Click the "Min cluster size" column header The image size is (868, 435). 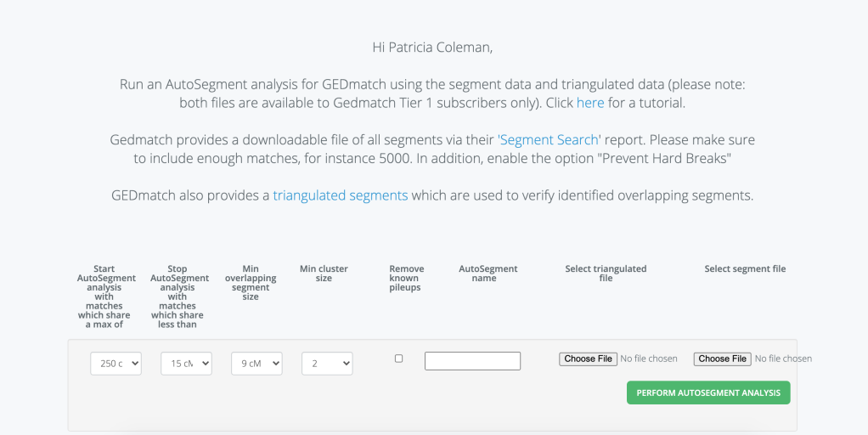[x=324, y=274]
